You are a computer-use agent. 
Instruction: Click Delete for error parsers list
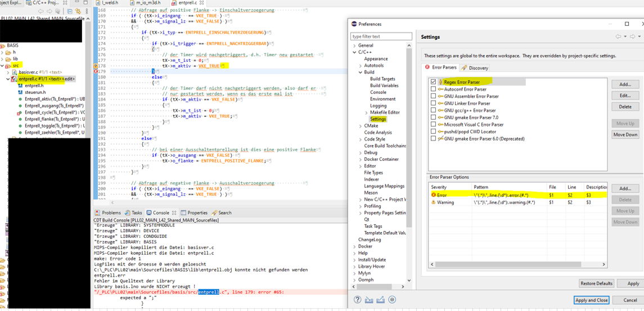click(x=625, y=106)
